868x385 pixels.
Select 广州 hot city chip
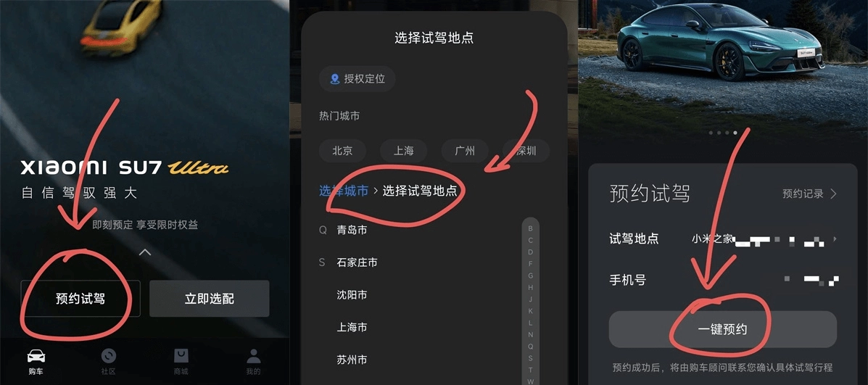[464, 151]
